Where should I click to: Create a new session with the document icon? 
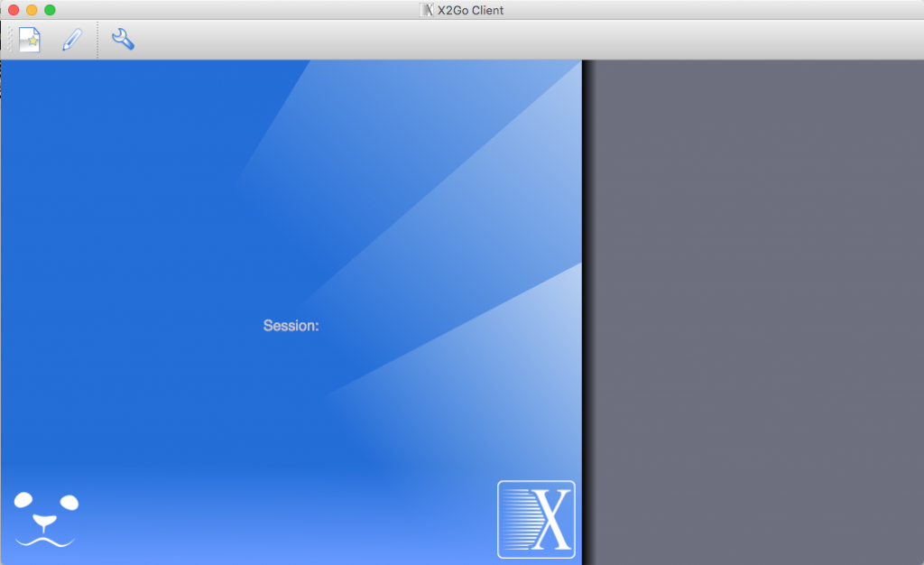click(30, 40)
